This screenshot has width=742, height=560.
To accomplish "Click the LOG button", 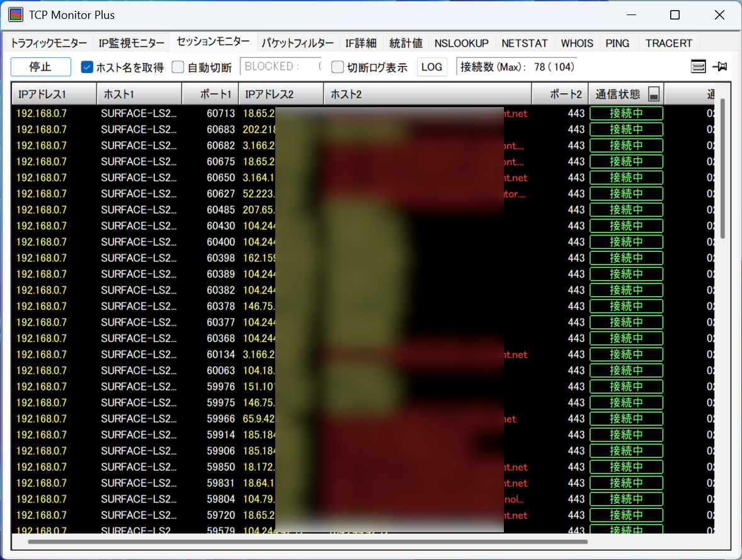I will tap(431, 67).
